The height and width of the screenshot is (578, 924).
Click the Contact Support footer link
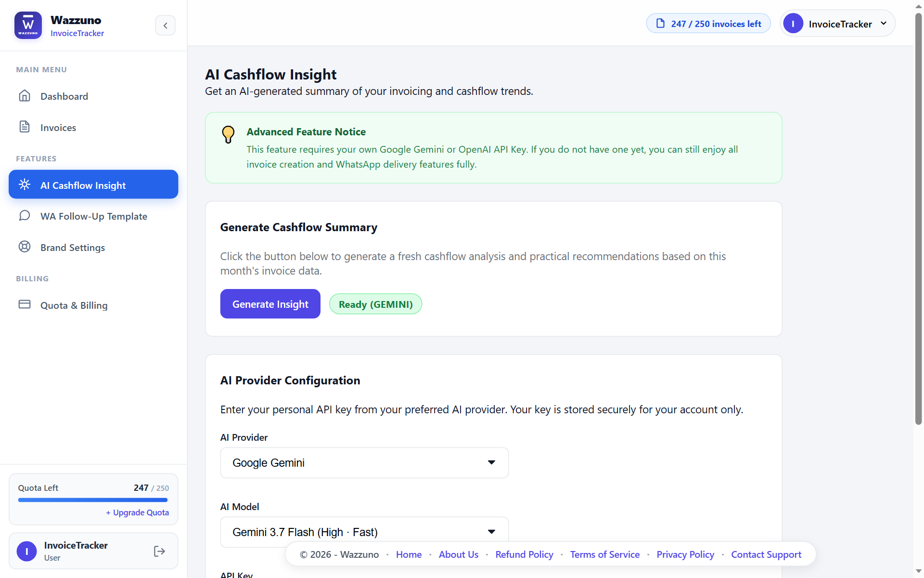766,554
